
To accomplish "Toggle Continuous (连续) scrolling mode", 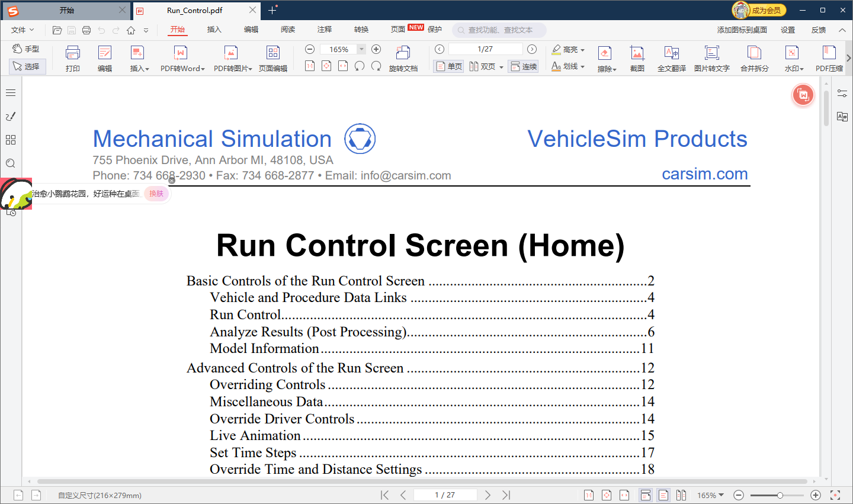I will point(523,66).
